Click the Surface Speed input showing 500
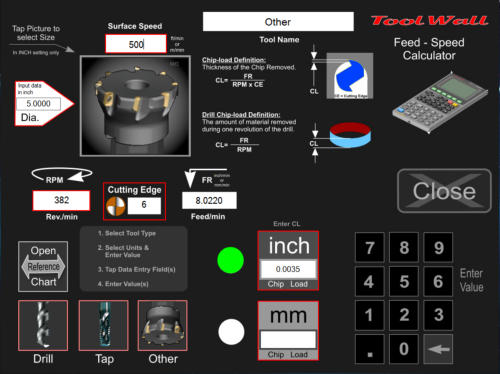Screen dimensions: 500x374 tap(136, 44)
